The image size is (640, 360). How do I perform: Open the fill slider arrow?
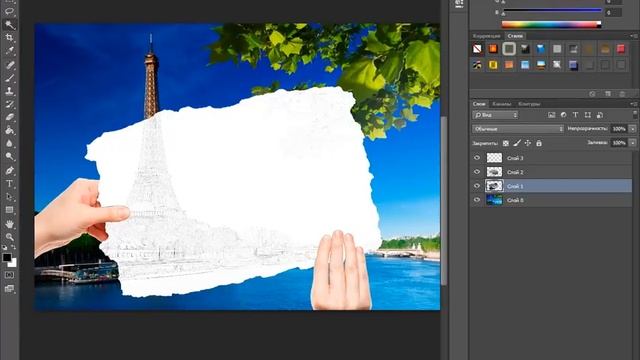[633, 143]
